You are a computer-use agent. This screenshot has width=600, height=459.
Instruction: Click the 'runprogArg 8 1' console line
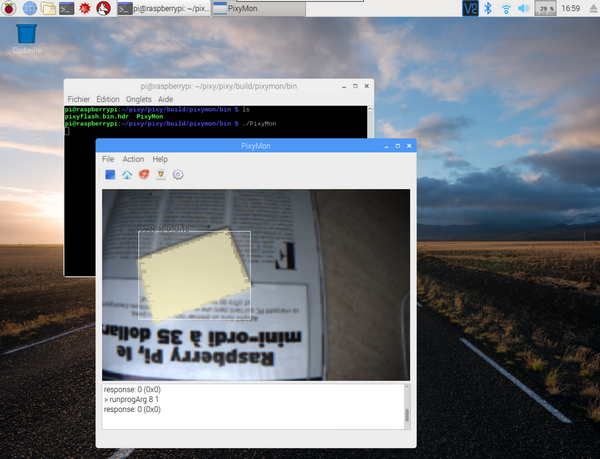pos(131,399)
